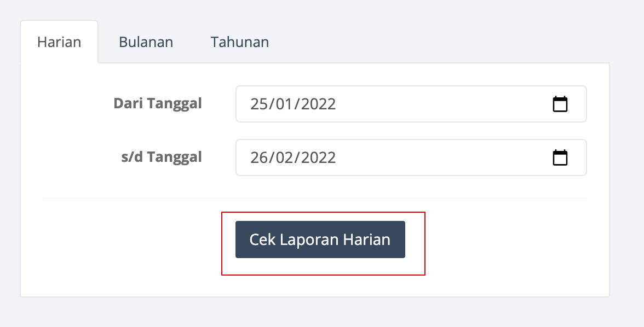Select day 26 in s/d Tanggal
This screenshot has height=327, width=644.
click(258, 158)
